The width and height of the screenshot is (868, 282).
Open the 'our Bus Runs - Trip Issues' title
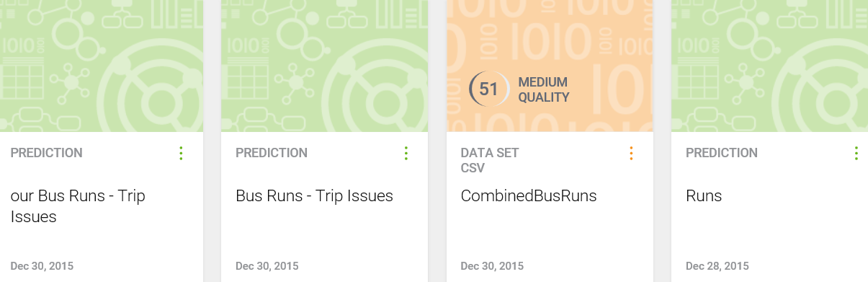pos(78,206)
